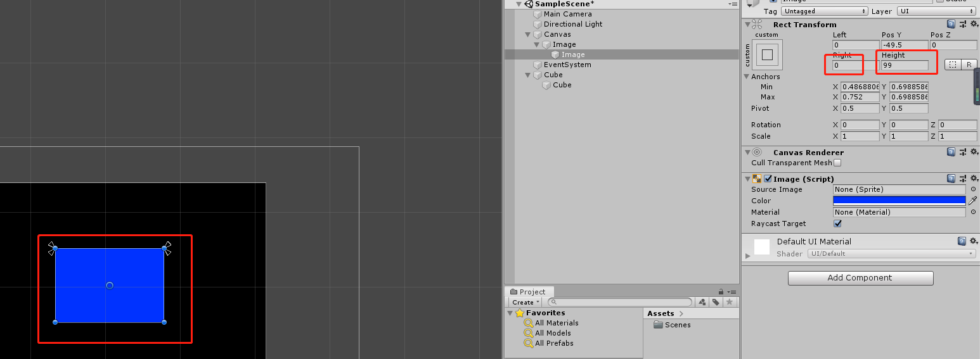Viewport: 980px width, 359px height.
Task: Open the Shader dropdown UI/Default
Action: [x=892, y=253]
